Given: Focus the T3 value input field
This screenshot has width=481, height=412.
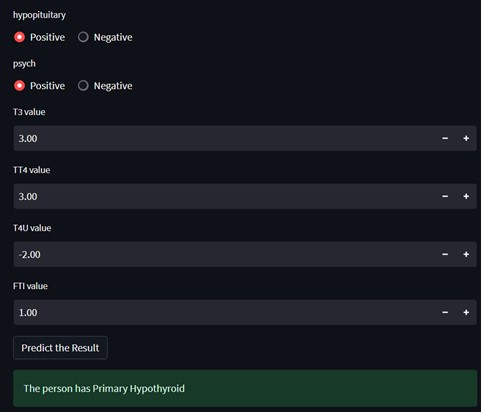Looking at the screenshot, I should click(224, 138).
